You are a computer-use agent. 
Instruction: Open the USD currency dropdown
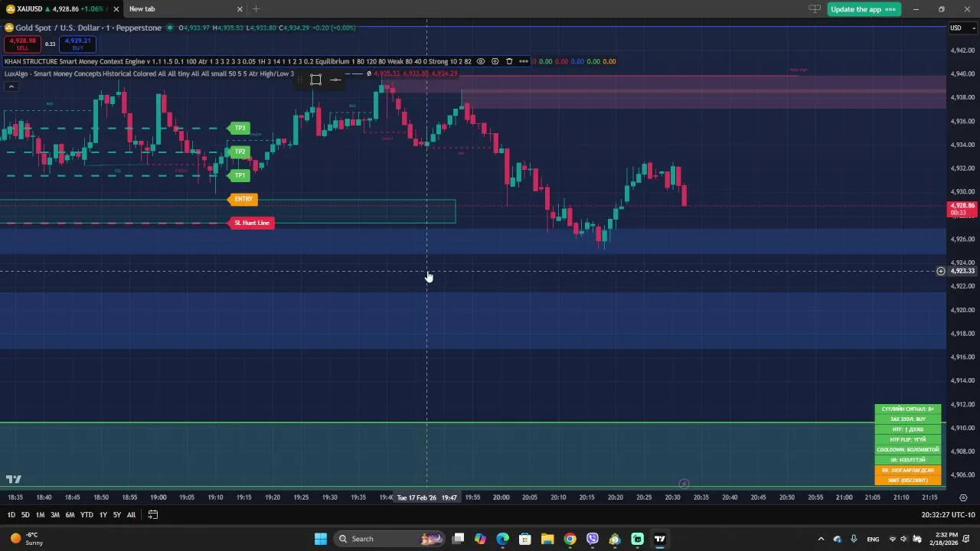tap(962, 28)
